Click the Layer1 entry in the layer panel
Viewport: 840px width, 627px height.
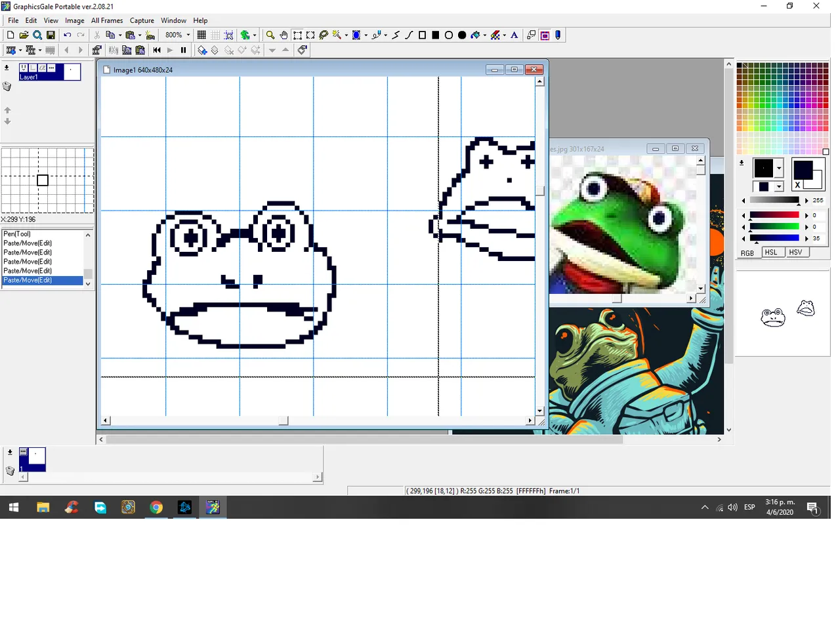(49, 72)
